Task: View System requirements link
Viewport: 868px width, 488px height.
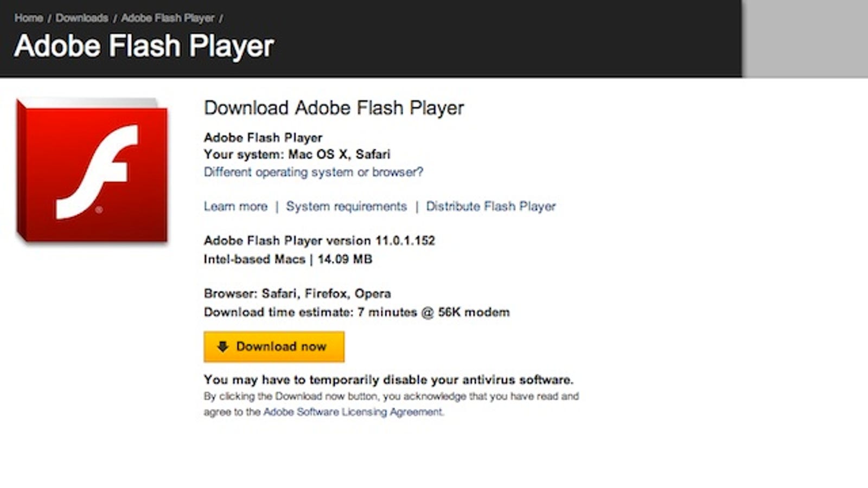Action: coord(347,207)
